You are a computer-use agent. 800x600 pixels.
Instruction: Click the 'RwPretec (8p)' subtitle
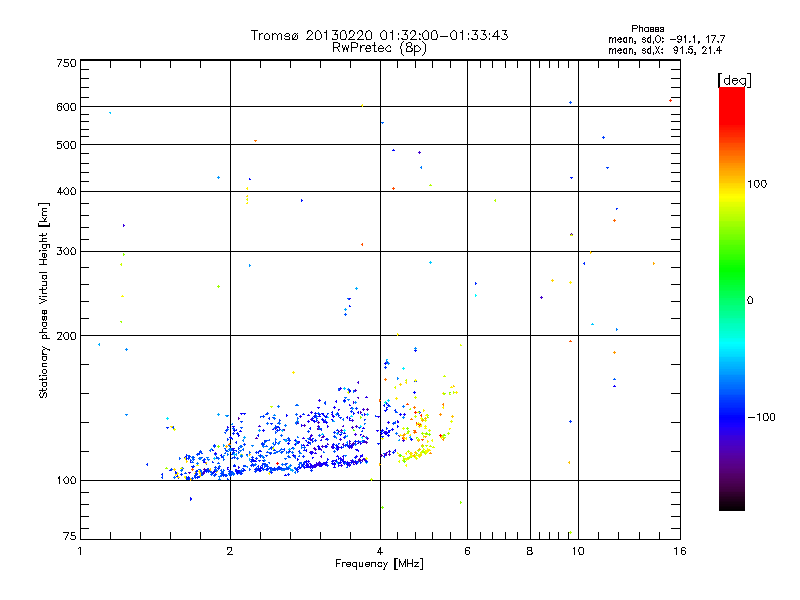pos(379,48)
